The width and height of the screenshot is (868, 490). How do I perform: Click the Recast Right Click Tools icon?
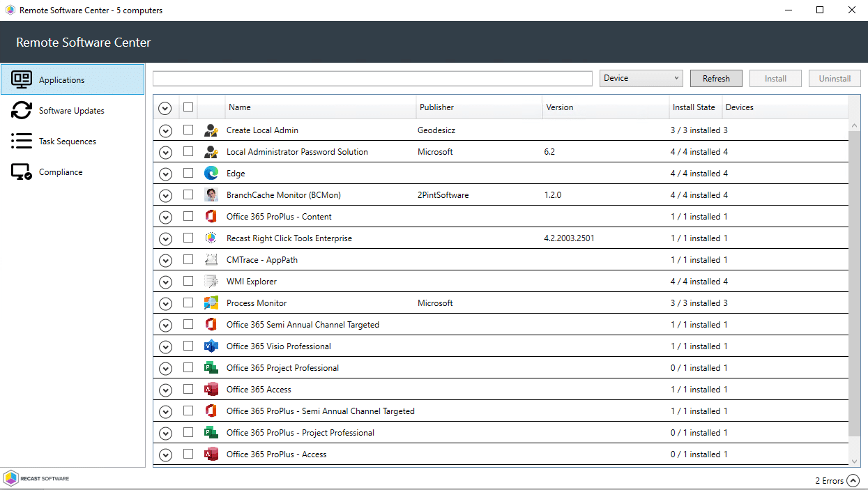click(x=211, y=238)
